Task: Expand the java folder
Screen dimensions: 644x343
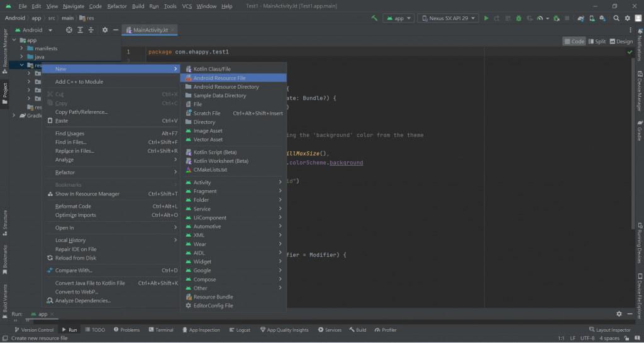Action: pyautogui.click(x=22, y=57)
